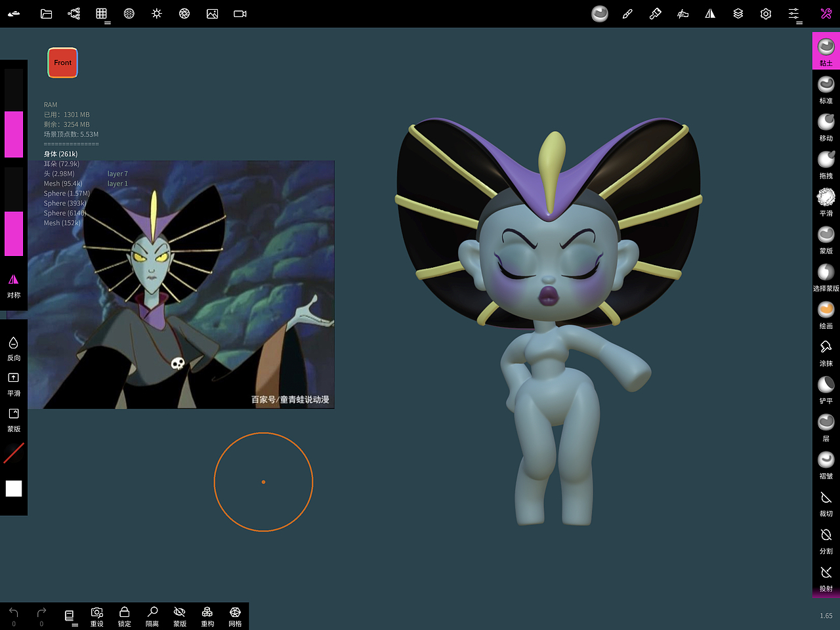Select Mesh (95.4k) in the scene list
840x630 pixels.
tap(63, 184)
